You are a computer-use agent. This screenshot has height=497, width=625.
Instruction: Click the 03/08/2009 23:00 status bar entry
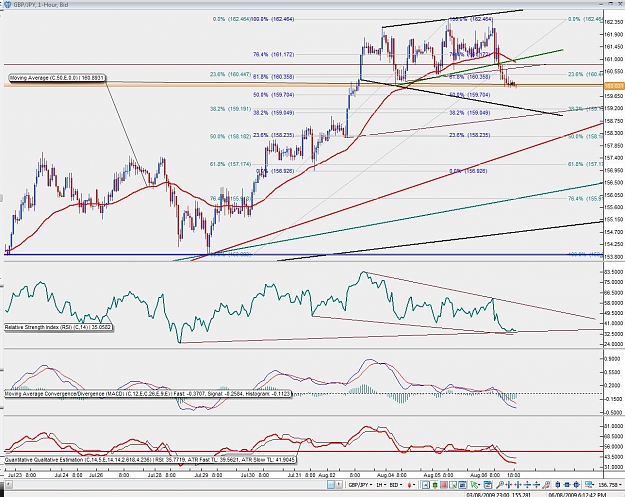499,495
